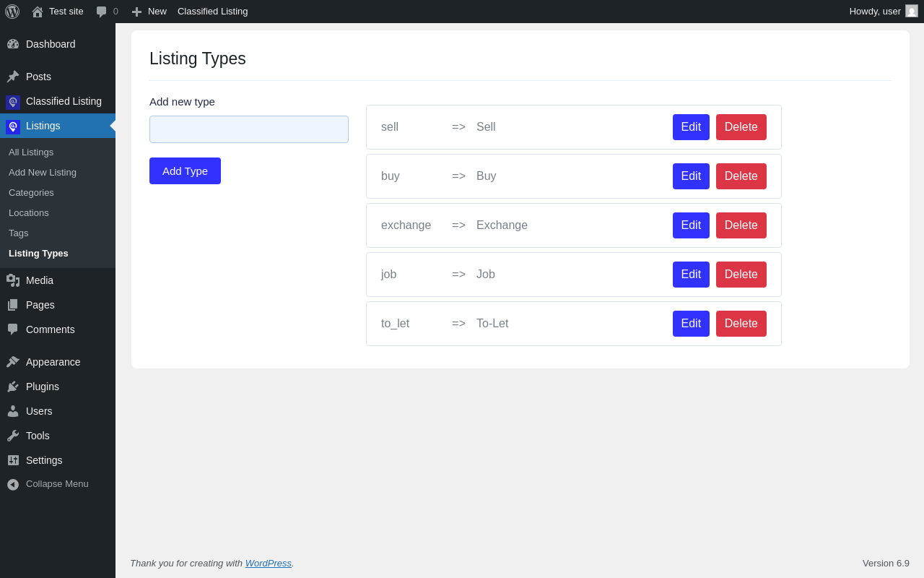Click the Settings sliders icon
This screenshot has height=578, width=924.
point(13,460)
